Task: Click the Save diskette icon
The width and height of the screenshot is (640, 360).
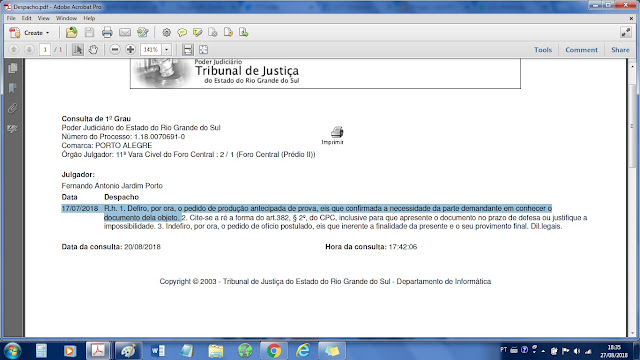Action: click(89, 33)
